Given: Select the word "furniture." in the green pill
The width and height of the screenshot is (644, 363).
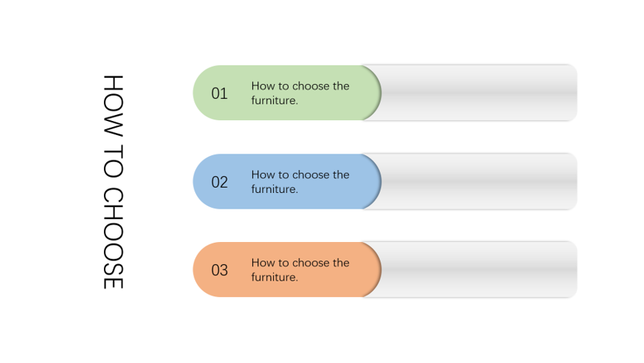Looking at the screenshot, I should coord(275,100).
